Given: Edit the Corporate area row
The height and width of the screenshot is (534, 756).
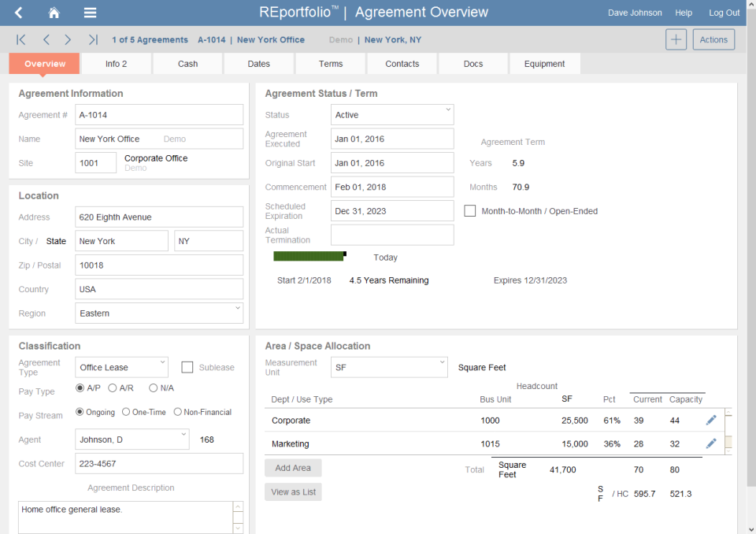Looking at the screenshot, I should click(711, 420).
